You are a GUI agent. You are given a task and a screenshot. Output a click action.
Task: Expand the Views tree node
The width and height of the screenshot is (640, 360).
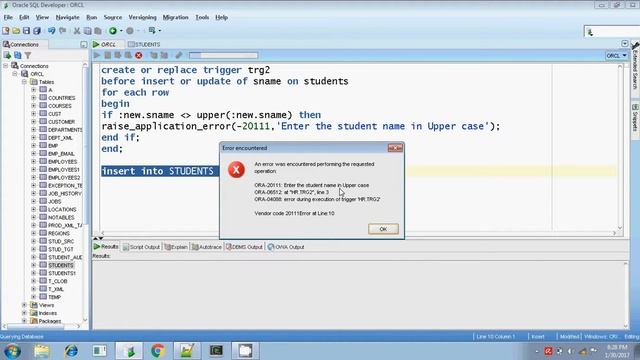click(x=24, y=305)
